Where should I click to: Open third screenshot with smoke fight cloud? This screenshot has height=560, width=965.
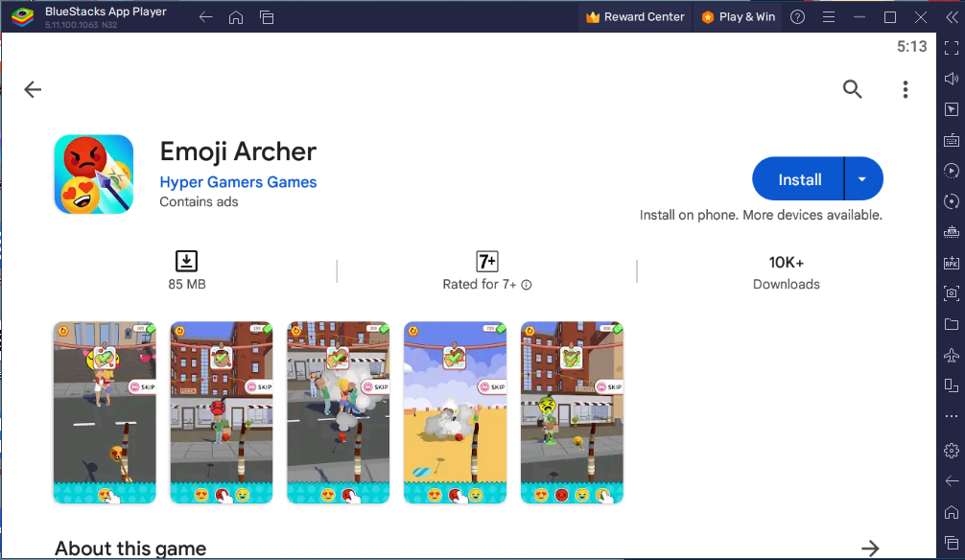(338, 412)
